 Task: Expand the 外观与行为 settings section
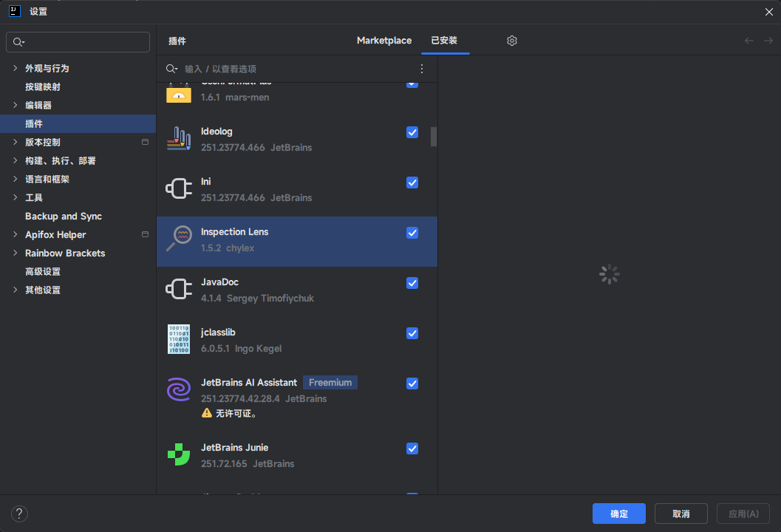(15, 68)
